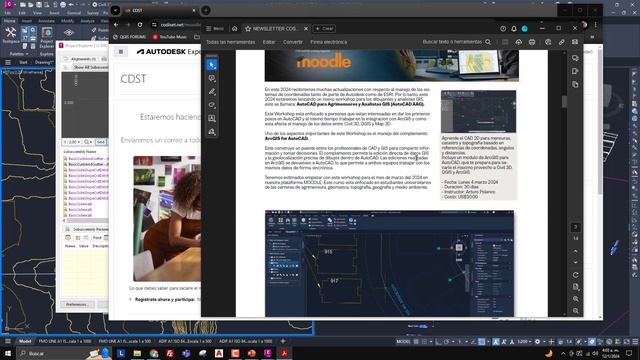Open Acrobat notifications bell
The height and width of the screenshot is (360, 640).
coord(514,29)
